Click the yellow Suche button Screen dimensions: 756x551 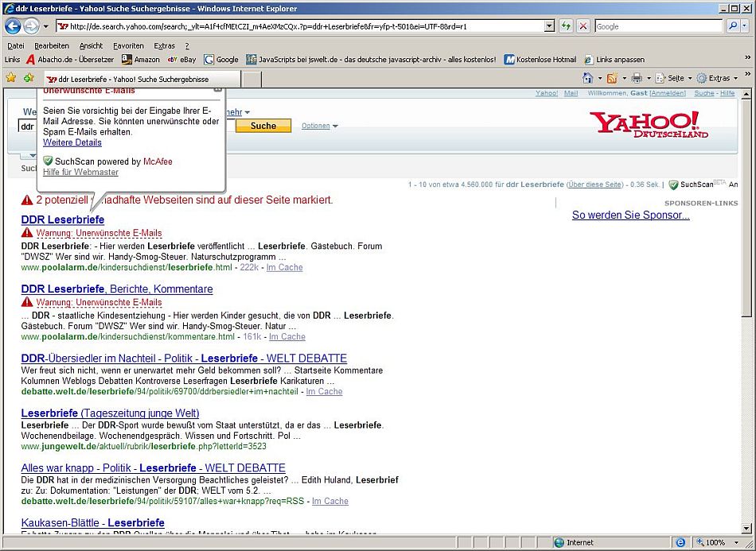point(263,126)
